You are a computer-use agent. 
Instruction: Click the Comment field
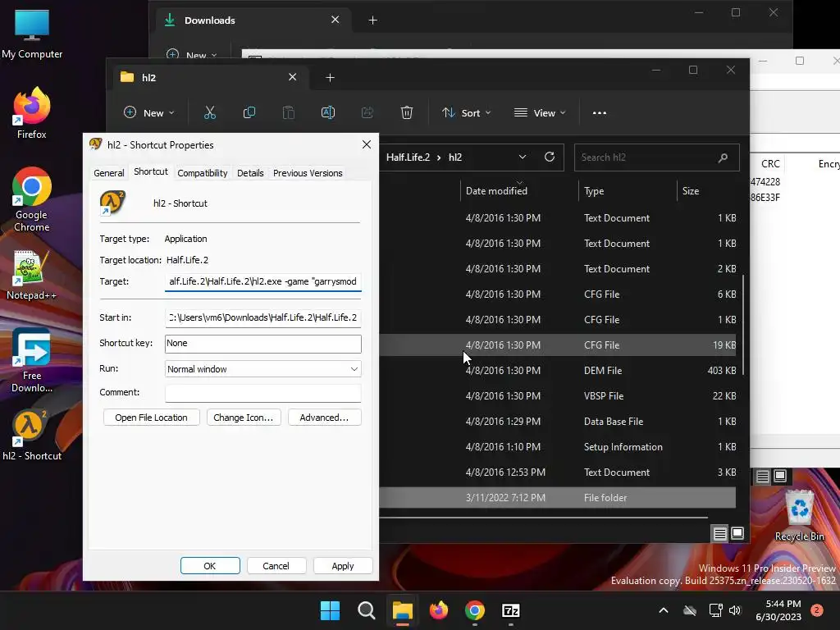coord(263,393)
